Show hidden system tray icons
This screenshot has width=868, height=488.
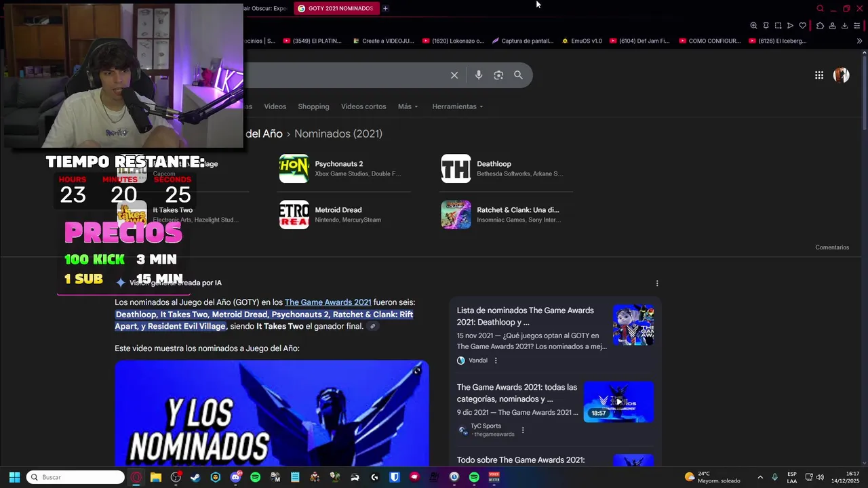point(759,477)
